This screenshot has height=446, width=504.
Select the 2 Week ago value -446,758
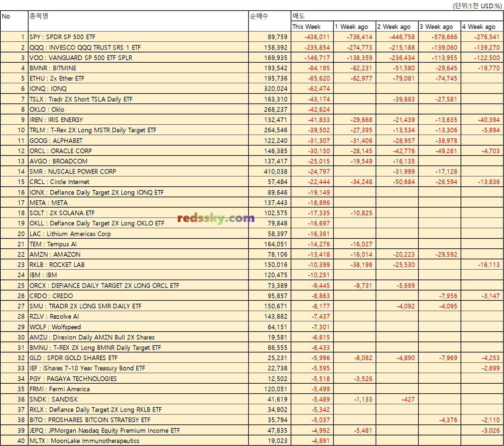pos(397,37)
